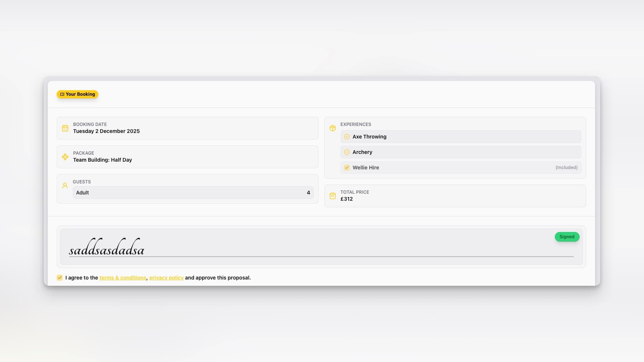Screen dimensions: 644x362
Task: Click the package icon beside Team Building
Action: (65, 157)
